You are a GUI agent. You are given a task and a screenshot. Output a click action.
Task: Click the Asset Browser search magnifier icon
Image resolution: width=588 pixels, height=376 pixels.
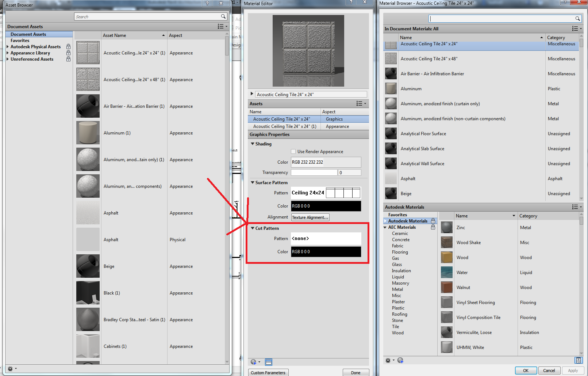coord(223,16)
